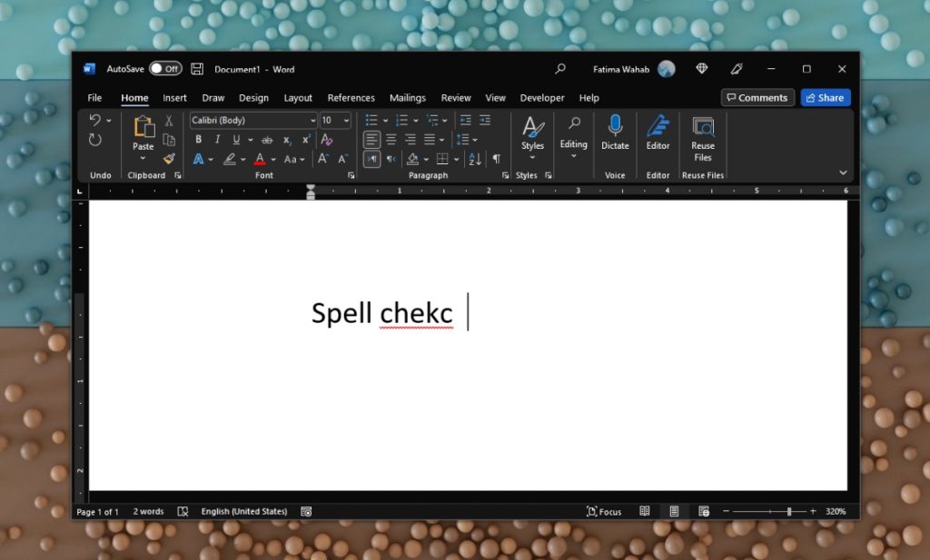Expand the text highlight color dropdown
Screen dimensions: 930x560
tap(242, 158)
